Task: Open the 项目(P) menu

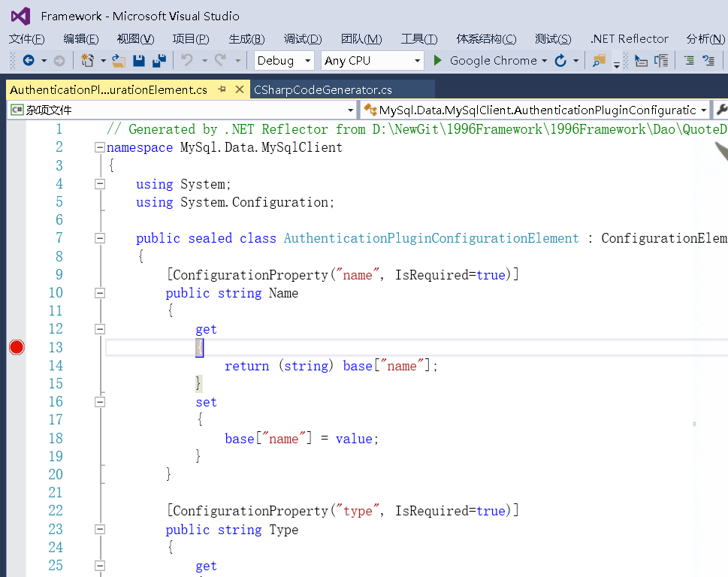Action: [191, 39]
